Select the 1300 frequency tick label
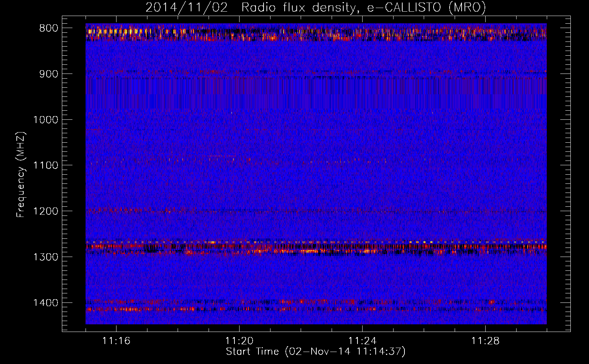The width and height of the screenshot is (589, 364). [x=46, y=257]
